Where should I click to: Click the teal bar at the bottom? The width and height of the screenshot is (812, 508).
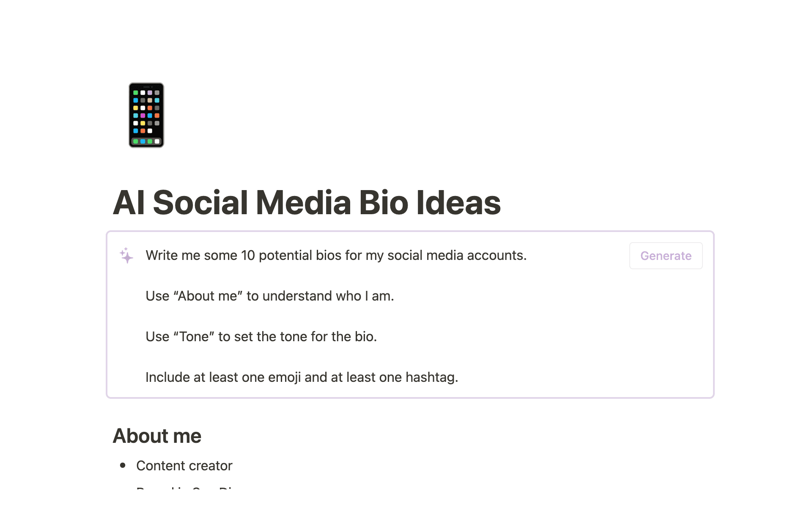(406, 500)
